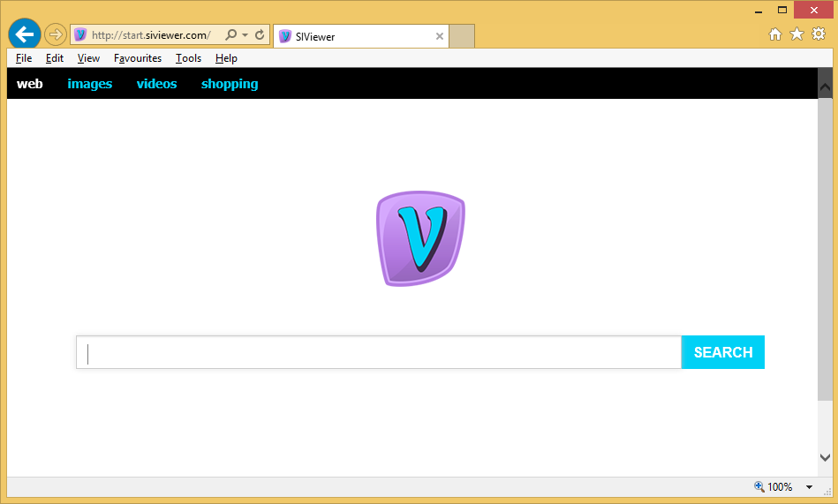Click the vertical scrollbar thumb
The image size is (838, 504).
(x=825, y=249)
